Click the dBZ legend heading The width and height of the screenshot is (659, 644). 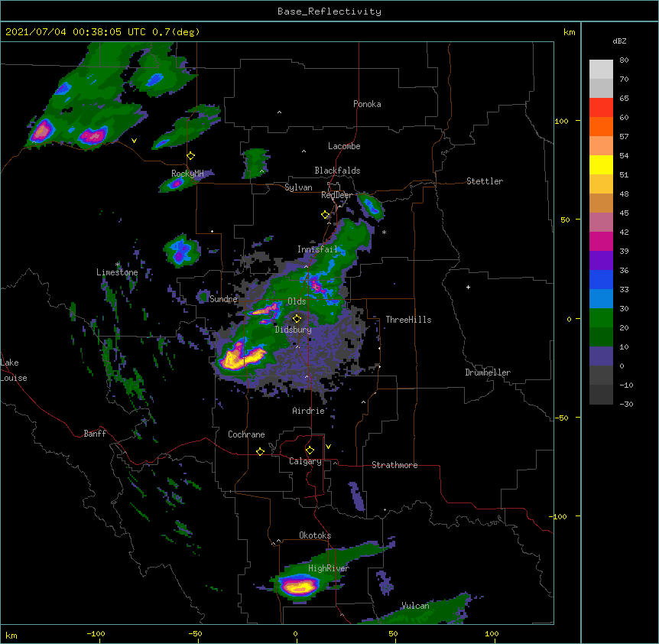click(619, 41)
